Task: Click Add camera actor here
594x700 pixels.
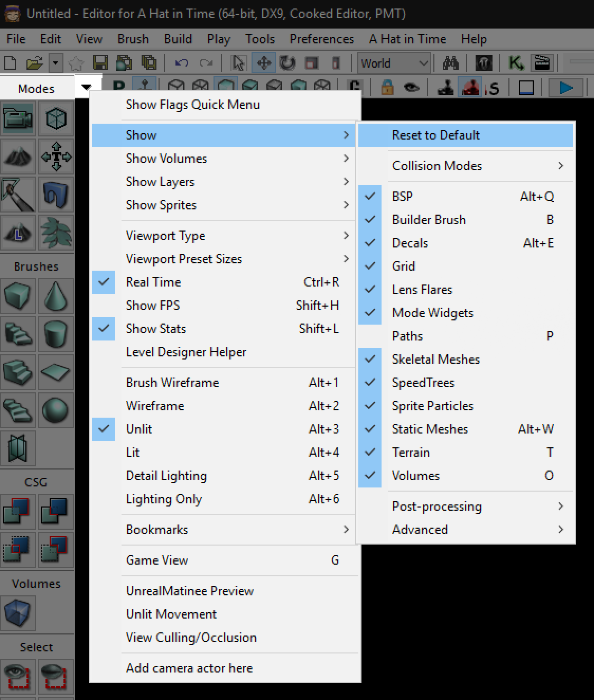Action: point(225,668)
